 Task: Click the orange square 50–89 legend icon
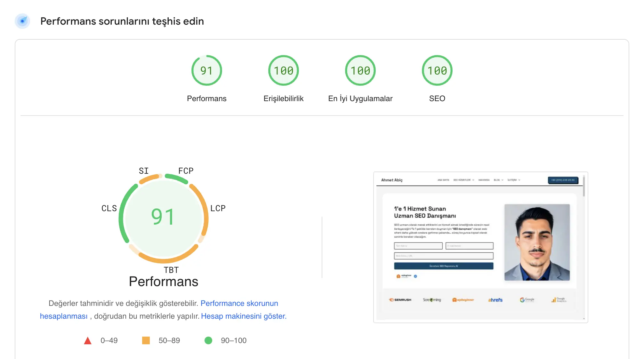click(146, 340)
